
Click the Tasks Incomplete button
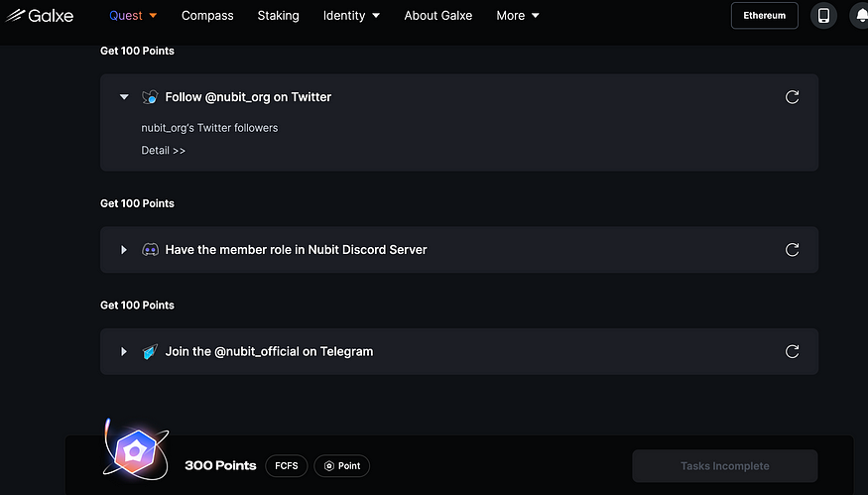tap(724, 466)
